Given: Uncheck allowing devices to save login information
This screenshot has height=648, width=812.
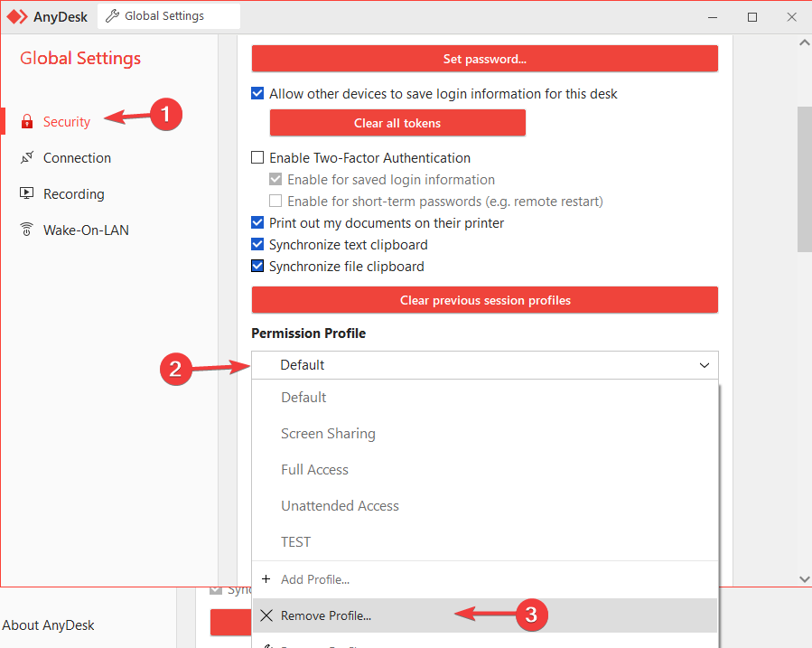Looking at the screenshot, I should (257, 92).
